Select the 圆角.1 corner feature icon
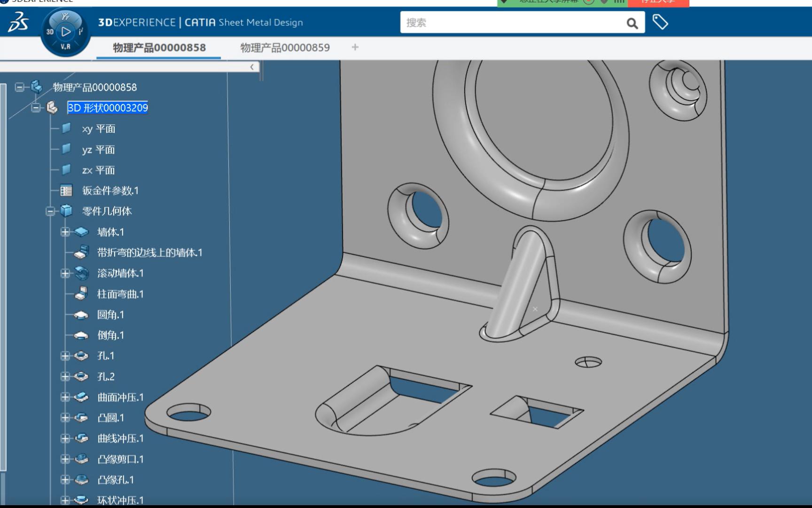 pos(81,315)
